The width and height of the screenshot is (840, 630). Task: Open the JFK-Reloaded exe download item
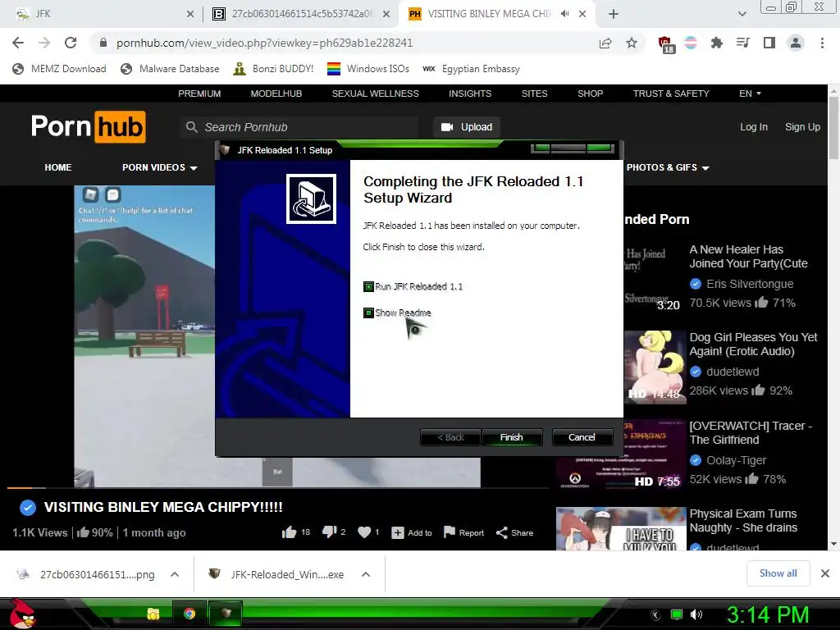click(x=277, y=574)
